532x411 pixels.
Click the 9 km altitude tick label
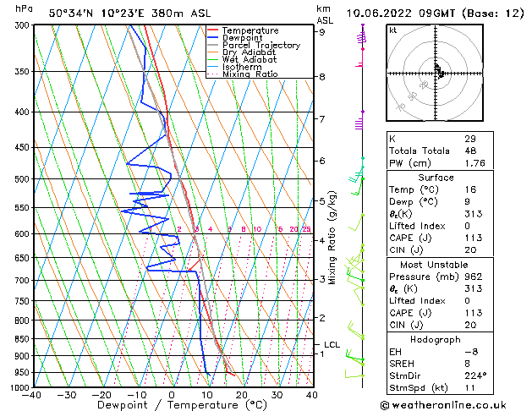(321, 32)
